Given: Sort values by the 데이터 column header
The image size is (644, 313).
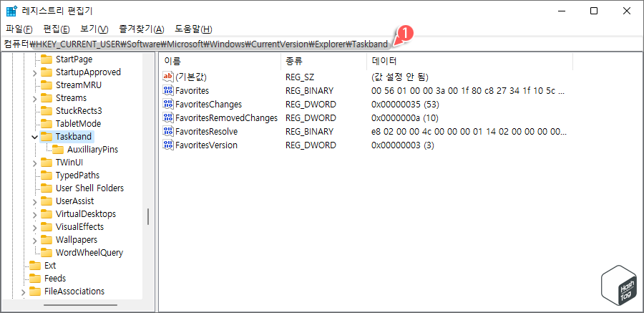Looking at the screenshot, I should point(469,62).
